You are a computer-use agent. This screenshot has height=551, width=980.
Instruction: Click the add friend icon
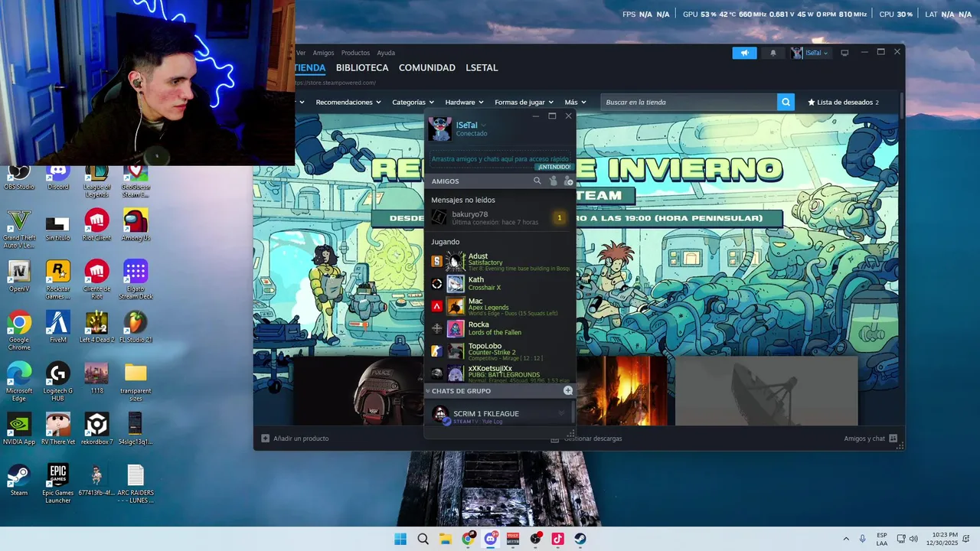568,181
